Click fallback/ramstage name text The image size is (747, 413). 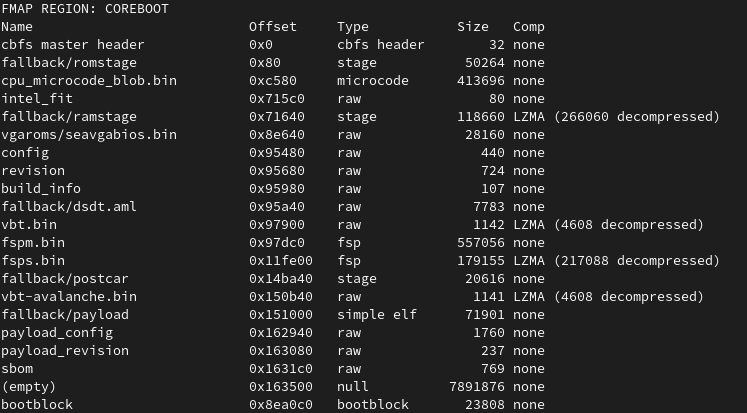pos(69,117)
